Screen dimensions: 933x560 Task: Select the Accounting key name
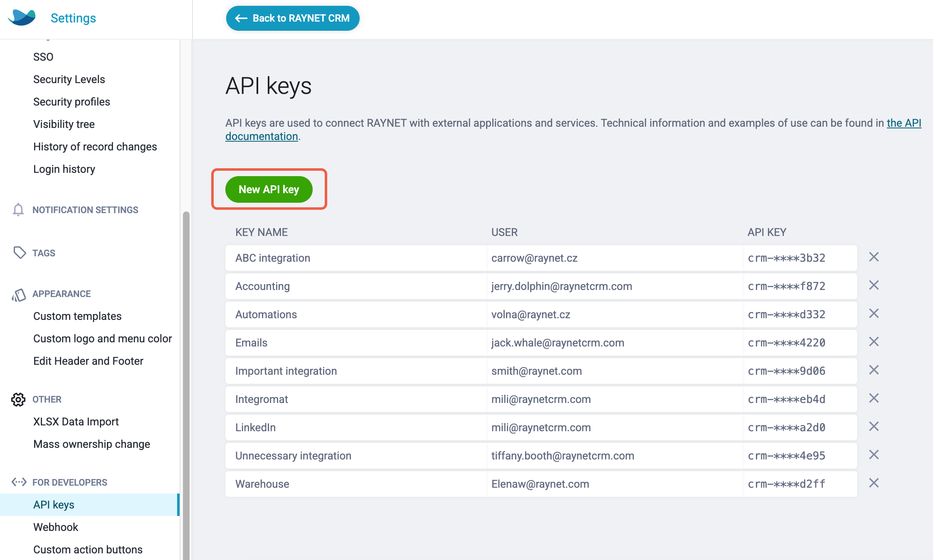(x=262, y=286)
